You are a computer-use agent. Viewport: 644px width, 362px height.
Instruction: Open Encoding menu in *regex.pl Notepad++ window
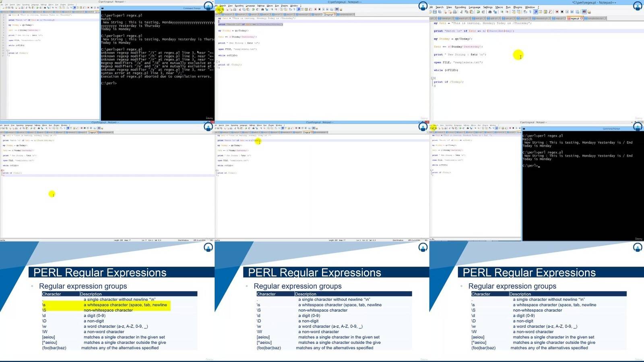click(x=460, y=7)
